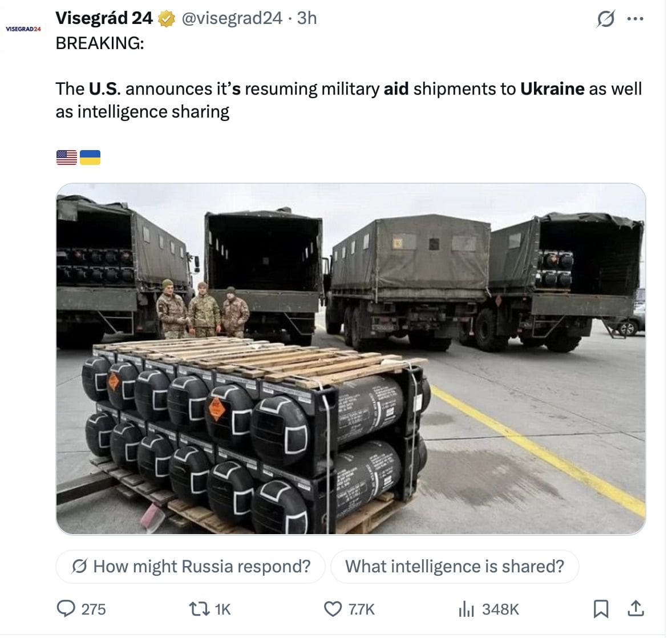The height and width of the screenshot is (638, 672).
Task: Click the reply speech bubble icon
Action: tap(66, 608)
